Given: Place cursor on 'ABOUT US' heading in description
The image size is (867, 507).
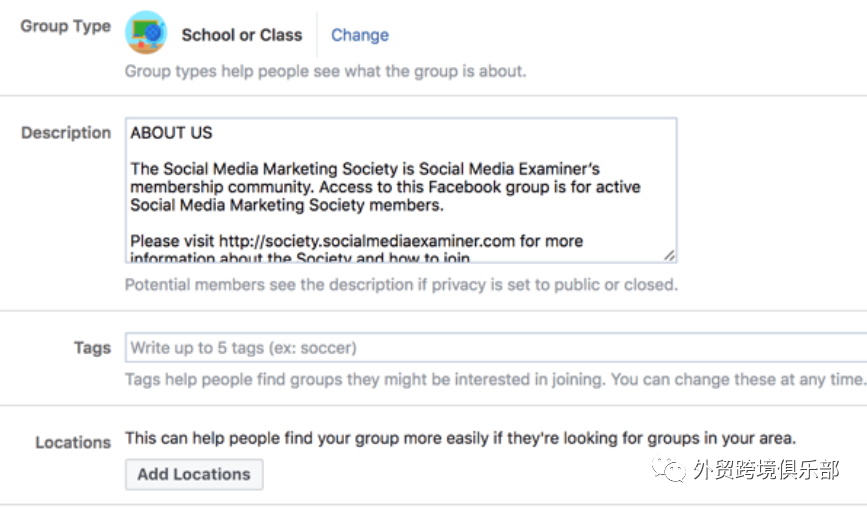Looking at the screenshot, I should [171, 133].
